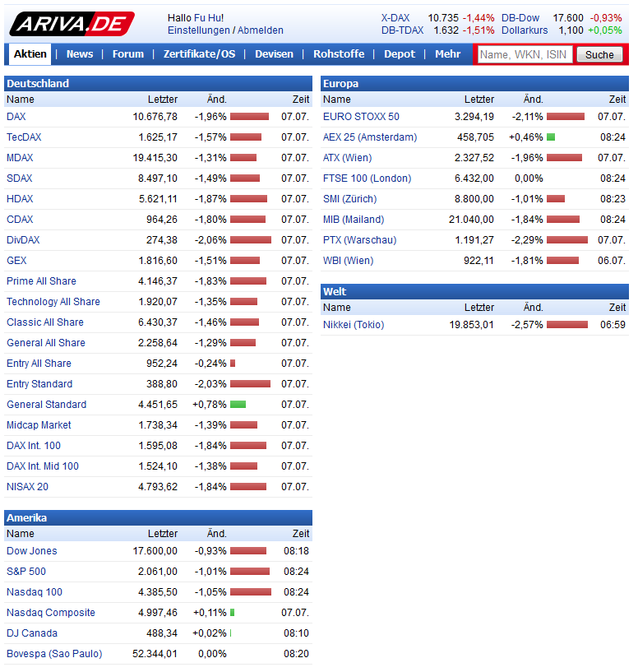This screenshot has width=638, height=672.
Task: Open FTSE 100 (London) link
Action: (x=368, y=178)
